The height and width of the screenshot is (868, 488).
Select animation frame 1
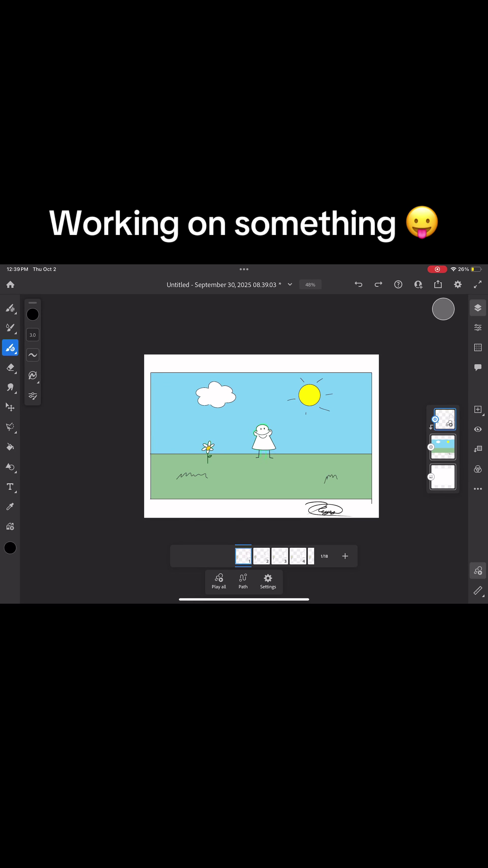[x=243, y=556]
